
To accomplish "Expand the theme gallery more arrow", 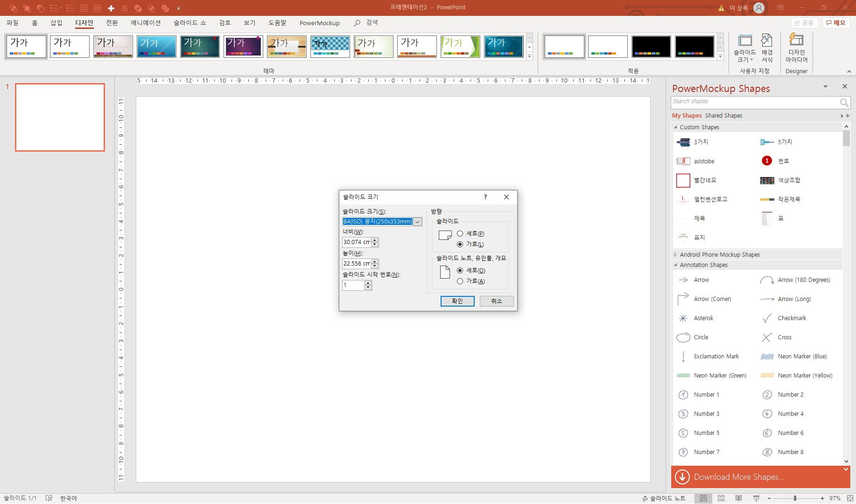I will [529, 56].
